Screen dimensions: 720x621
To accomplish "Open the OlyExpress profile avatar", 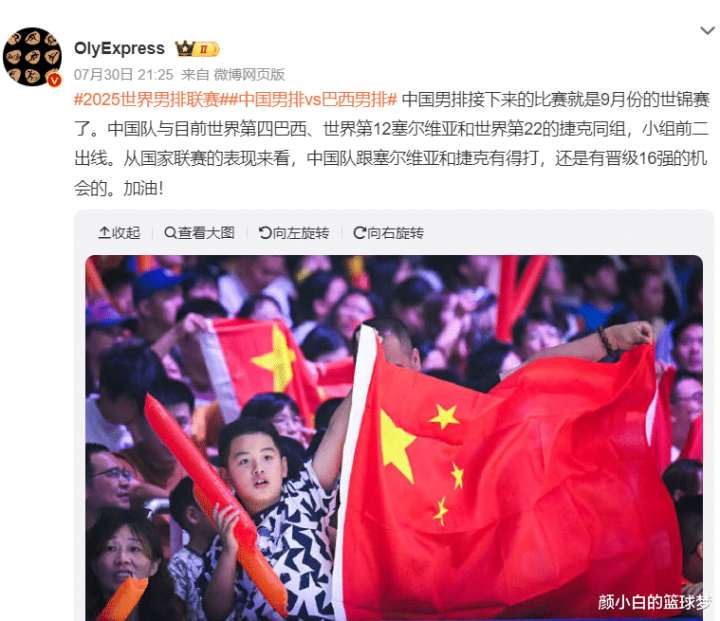I will (x=33, y=57).
